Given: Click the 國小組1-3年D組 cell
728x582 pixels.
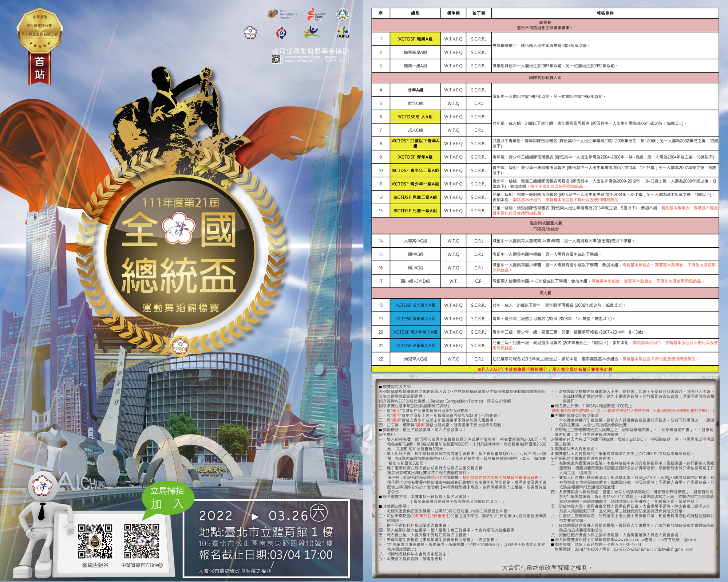Looking at the screenshot, I should (x=415, y=281).
